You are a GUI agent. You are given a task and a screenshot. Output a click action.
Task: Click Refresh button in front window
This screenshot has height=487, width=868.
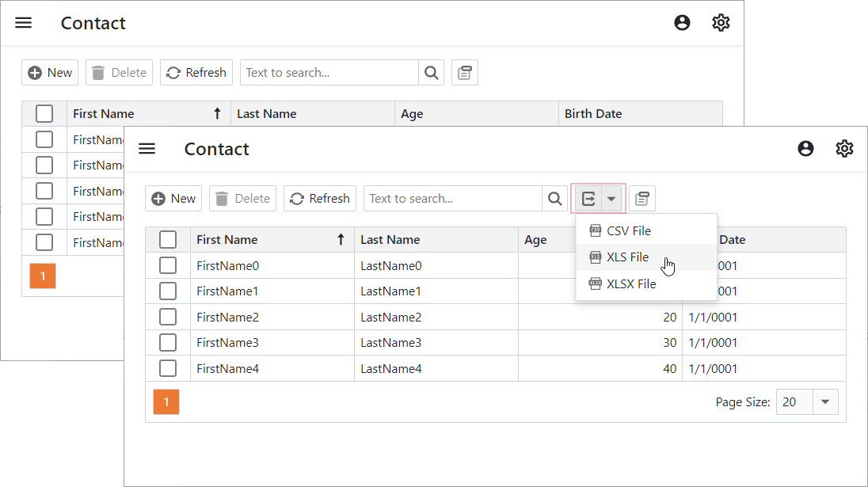pos(320,199)
